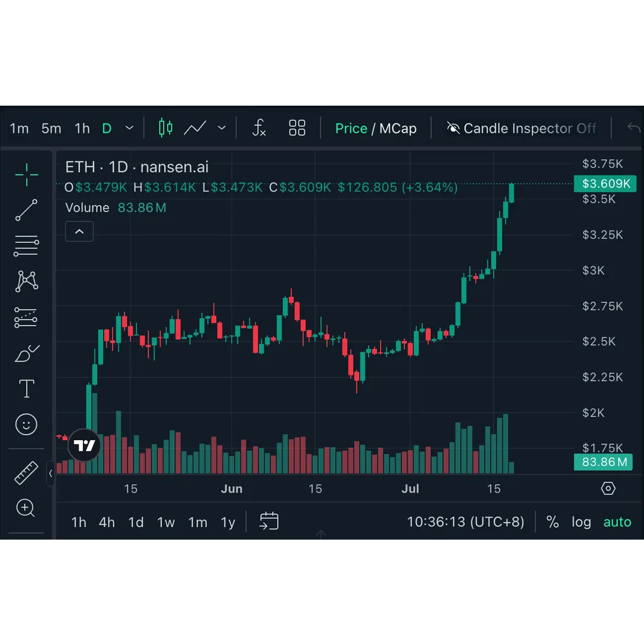Set bottom date range to 1m
The width and height of the screenshot is (644, 644).
[197, 523]
